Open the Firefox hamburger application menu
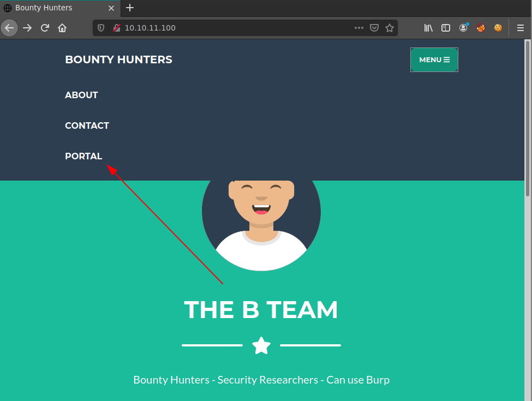The image size is (532, 401). 520,28
